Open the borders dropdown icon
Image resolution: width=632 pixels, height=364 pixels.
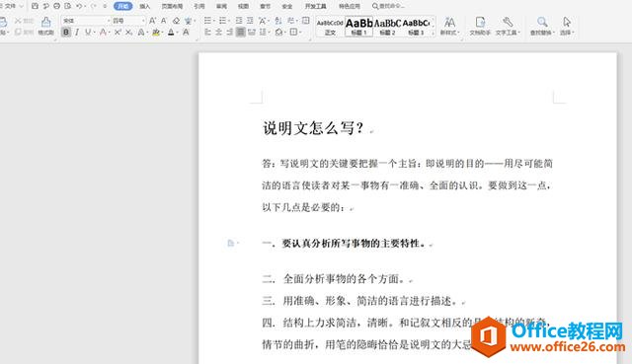tap(294, 33)
